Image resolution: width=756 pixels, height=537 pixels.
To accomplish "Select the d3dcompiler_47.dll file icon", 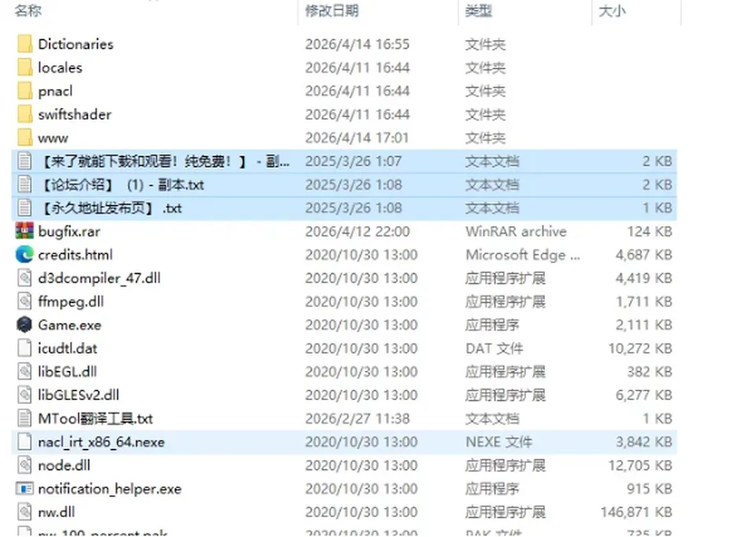I will click(x=24, y=278).
